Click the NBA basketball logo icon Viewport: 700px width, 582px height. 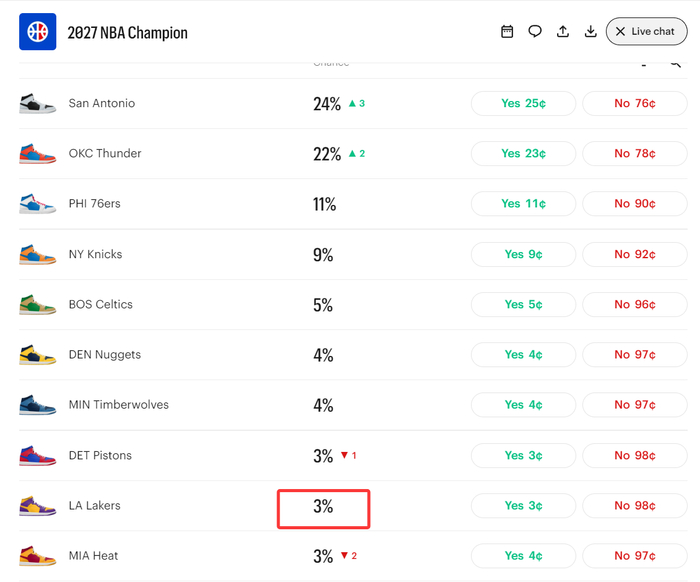38,32
